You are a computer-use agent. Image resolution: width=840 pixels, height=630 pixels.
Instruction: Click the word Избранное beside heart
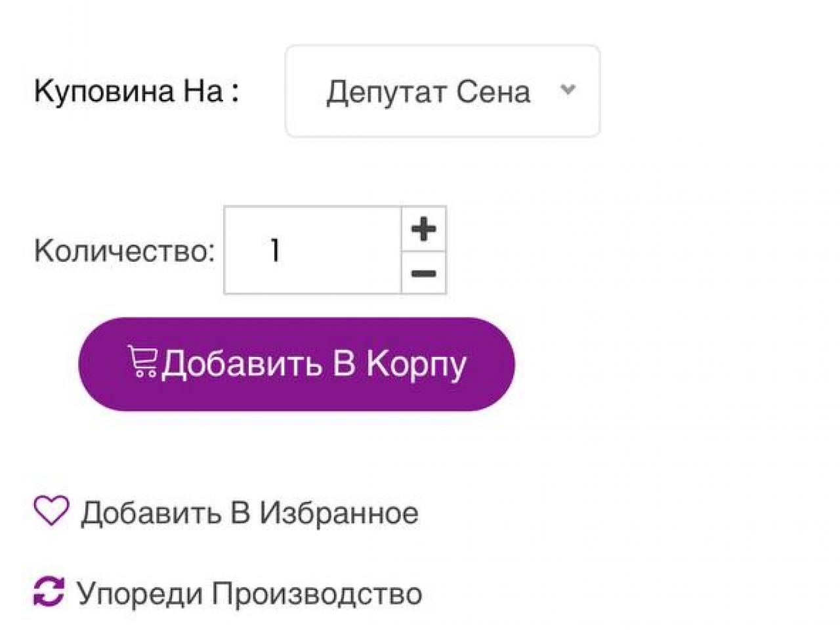[339, 513]
